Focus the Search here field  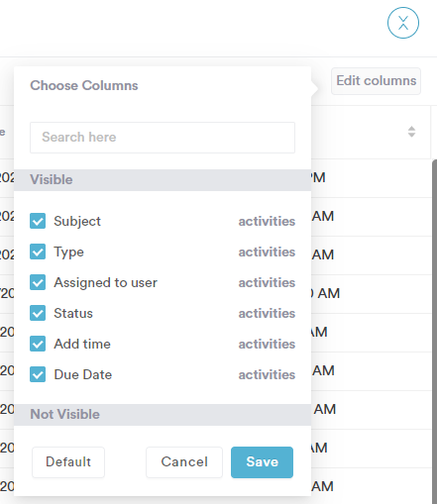coord(163,138)
